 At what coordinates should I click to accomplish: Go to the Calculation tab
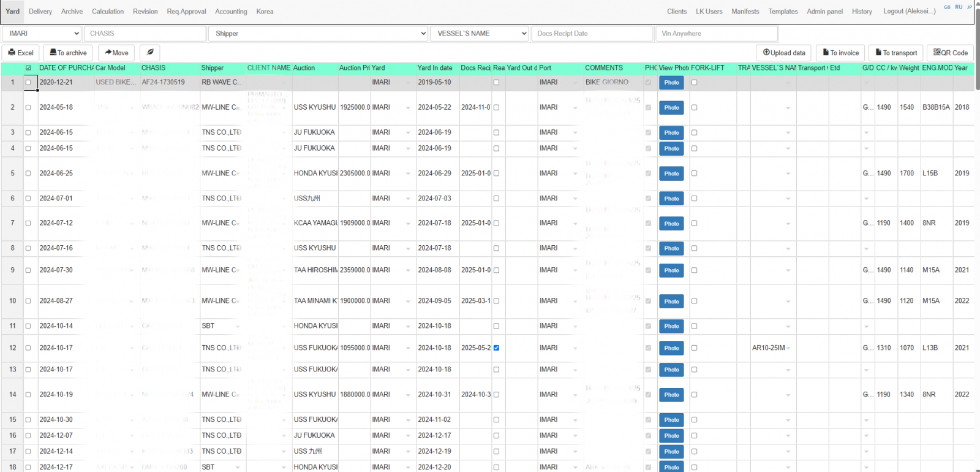pos(108,12)
